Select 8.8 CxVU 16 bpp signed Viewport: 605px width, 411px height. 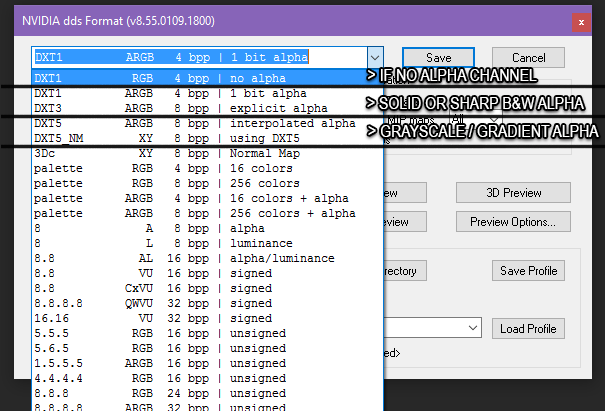[x=208, y=289]
